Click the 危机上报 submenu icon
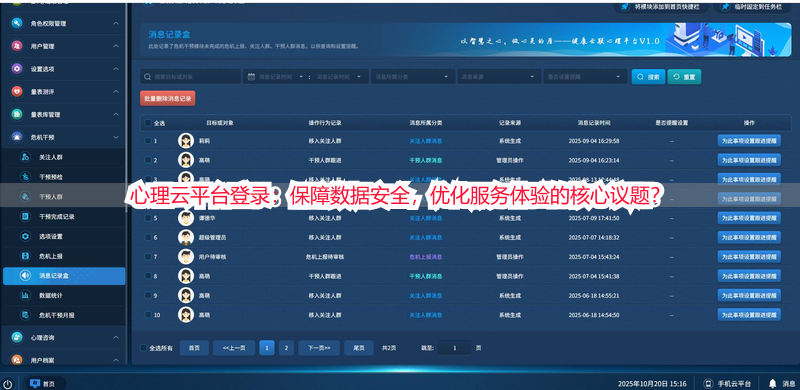The height and width of the screenshot is (390, 800). coord(25,256)
